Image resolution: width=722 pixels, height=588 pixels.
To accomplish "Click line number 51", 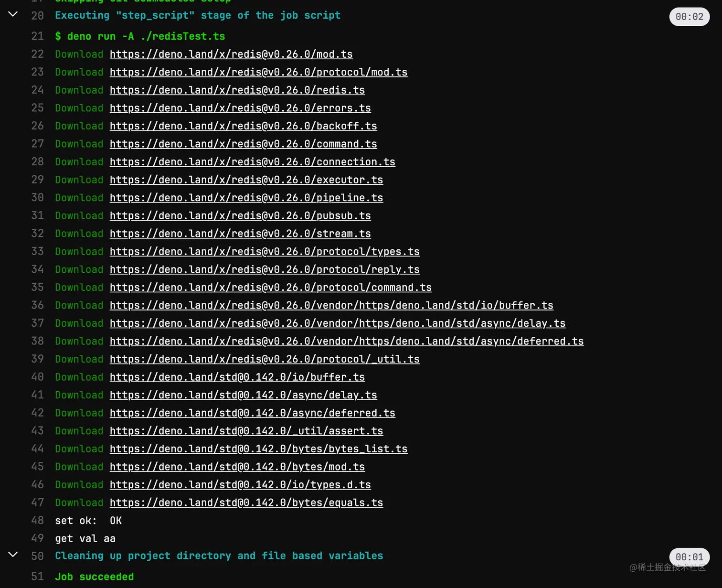I will click(37, 577).
